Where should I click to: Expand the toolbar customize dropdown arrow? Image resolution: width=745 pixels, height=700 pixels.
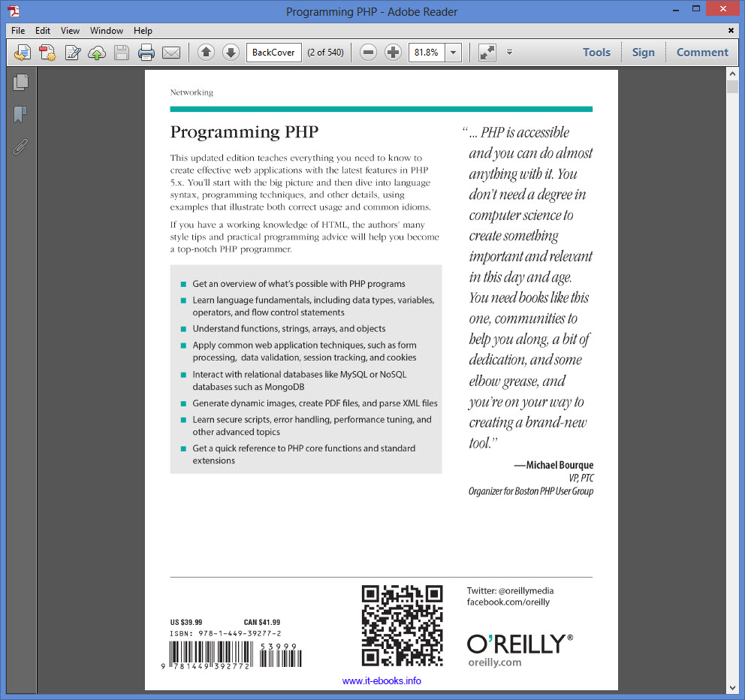[x=509, y=53]
